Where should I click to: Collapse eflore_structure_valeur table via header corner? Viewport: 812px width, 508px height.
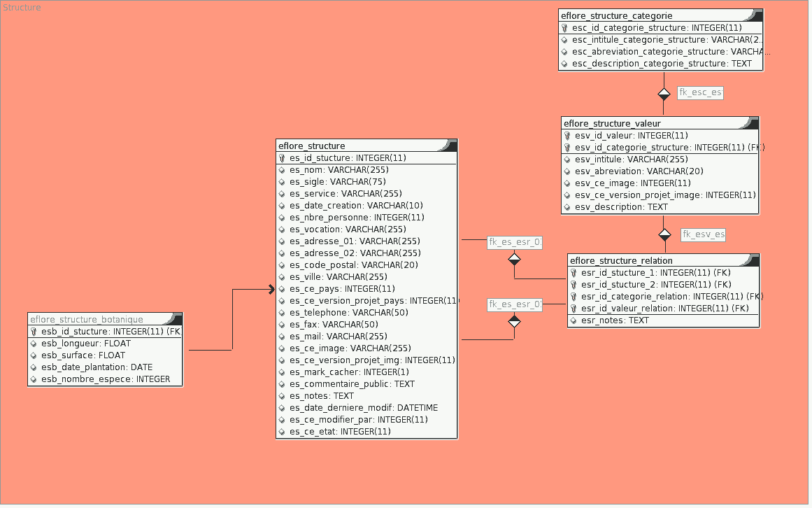coord(751,123)
